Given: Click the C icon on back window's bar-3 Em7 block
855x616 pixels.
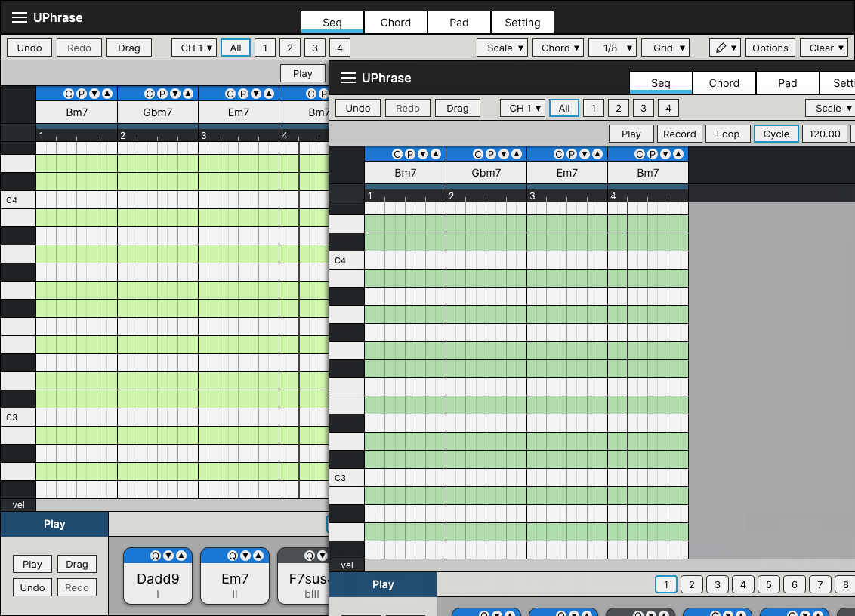Looking at the screenshot, I should point(230,94).
